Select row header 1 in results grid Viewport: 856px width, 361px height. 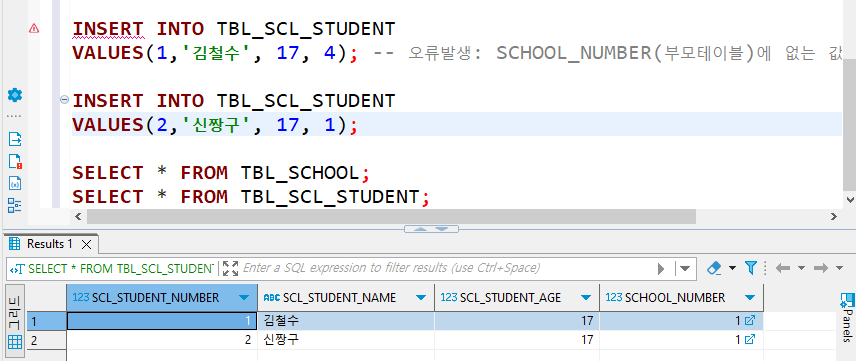[46, 321]
